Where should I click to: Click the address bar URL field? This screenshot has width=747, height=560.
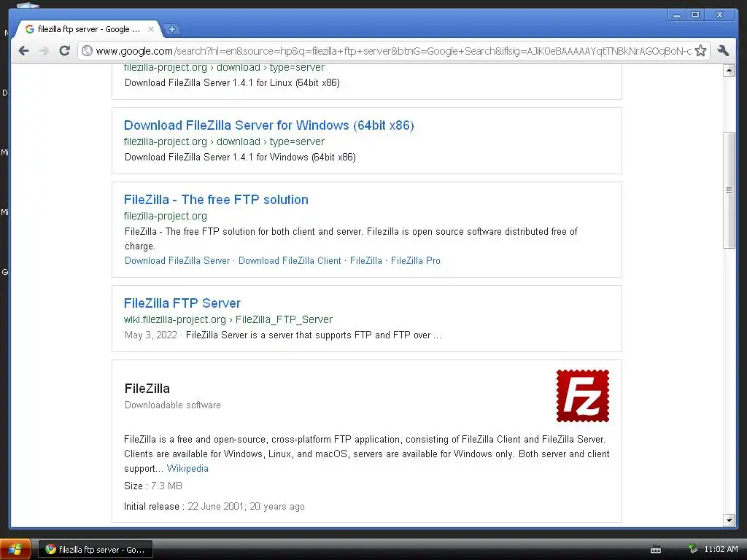pos(393,51)
